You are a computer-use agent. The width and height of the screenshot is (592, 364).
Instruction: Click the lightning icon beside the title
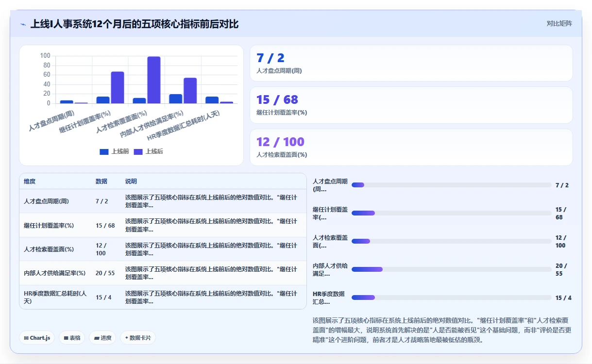coord(23,24)
